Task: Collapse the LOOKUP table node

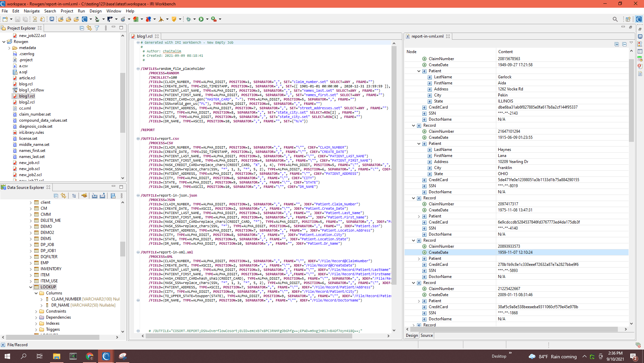Action: point(31,287)
